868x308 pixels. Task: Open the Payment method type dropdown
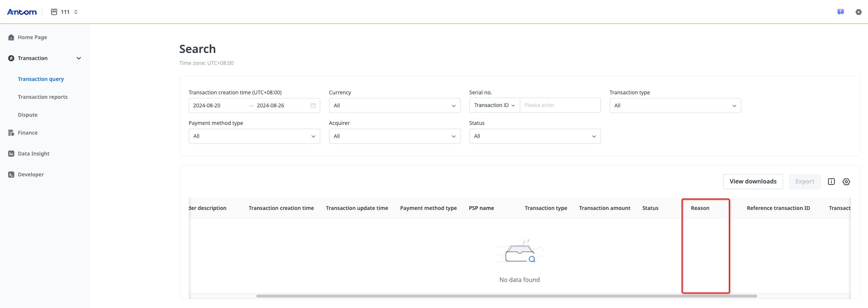(x=254, y=136)
